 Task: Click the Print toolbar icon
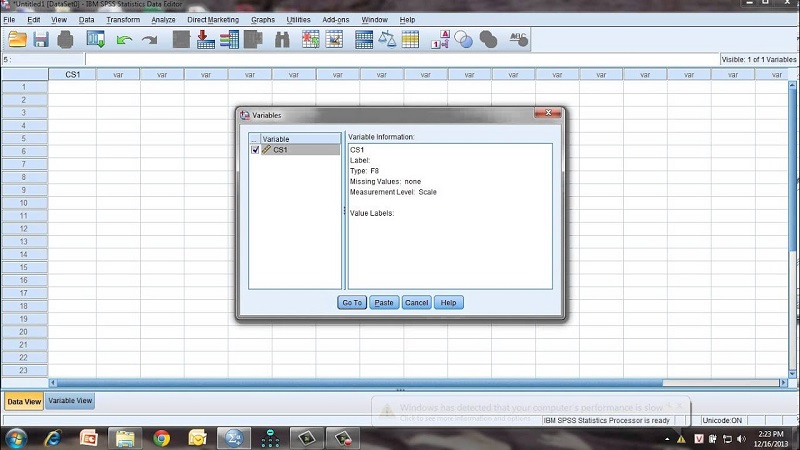(65, 39)
